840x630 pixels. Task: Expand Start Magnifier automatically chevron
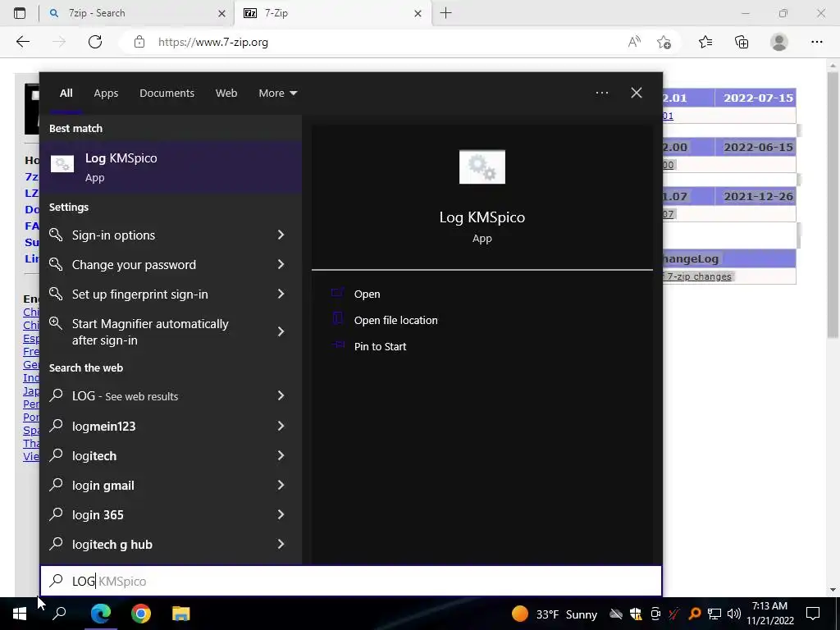281,331
